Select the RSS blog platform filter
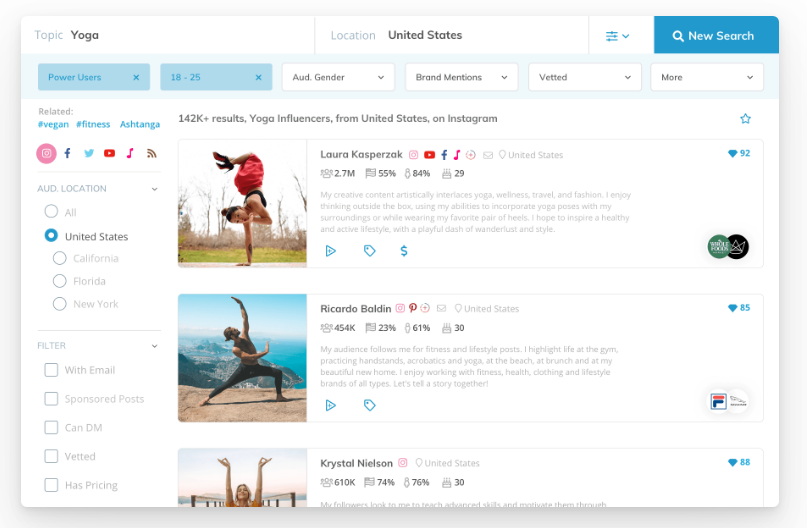The width and height of the screenshot is (807, 528). [151, 153]
